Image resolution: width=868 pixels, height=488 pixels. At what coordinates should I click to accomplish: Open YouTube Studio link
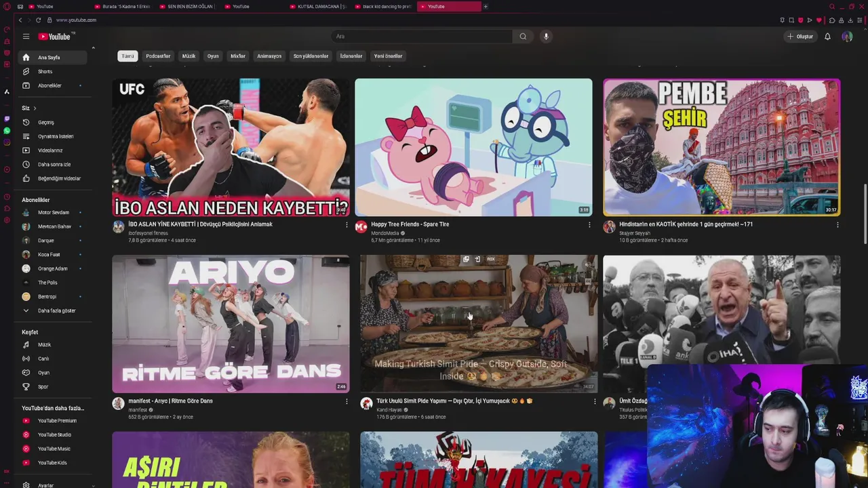pos(53,434)
